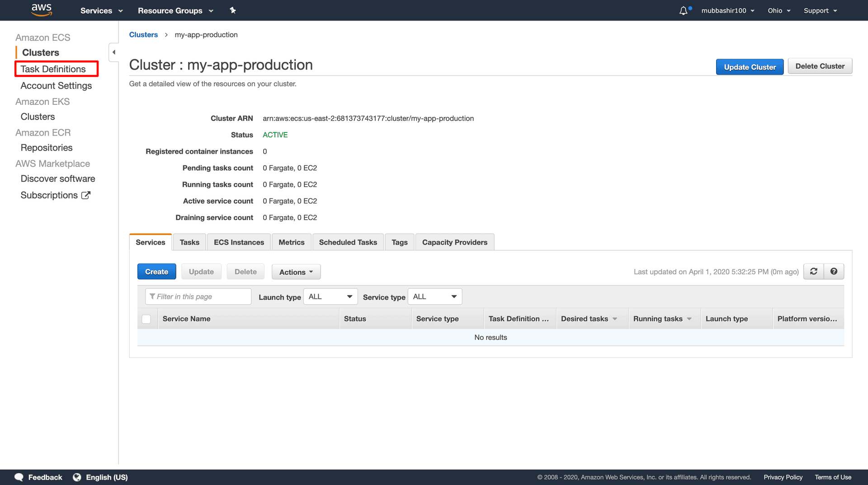Click the AWS logo home icon

pyautogui.click(x=42, y=10)
